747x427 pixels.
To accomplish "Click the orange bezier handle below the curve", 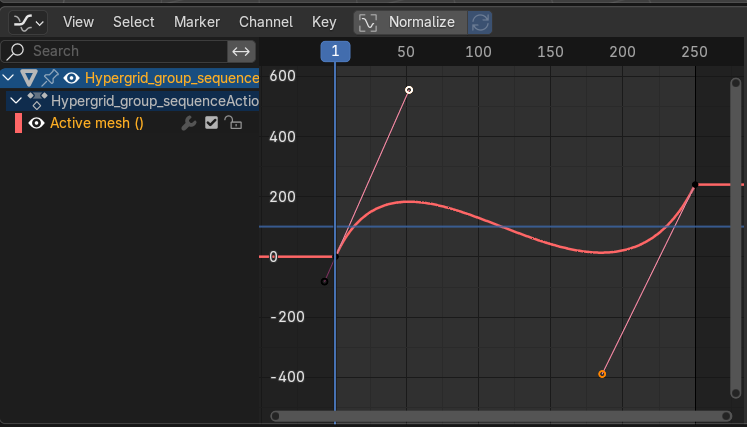I will [602, 374].
